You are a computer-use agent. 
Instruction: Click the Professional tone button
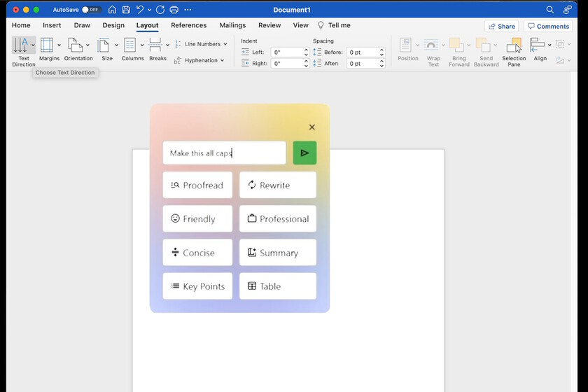(278, 218)
